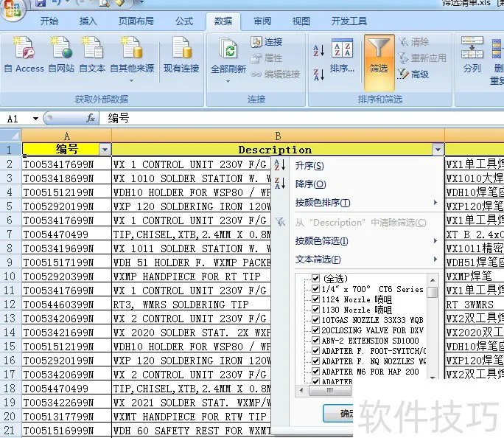The width and height of the screenshot is (504, 438).
Task: Expand arrow beside 按颜色排序
Action: point(435,202)
